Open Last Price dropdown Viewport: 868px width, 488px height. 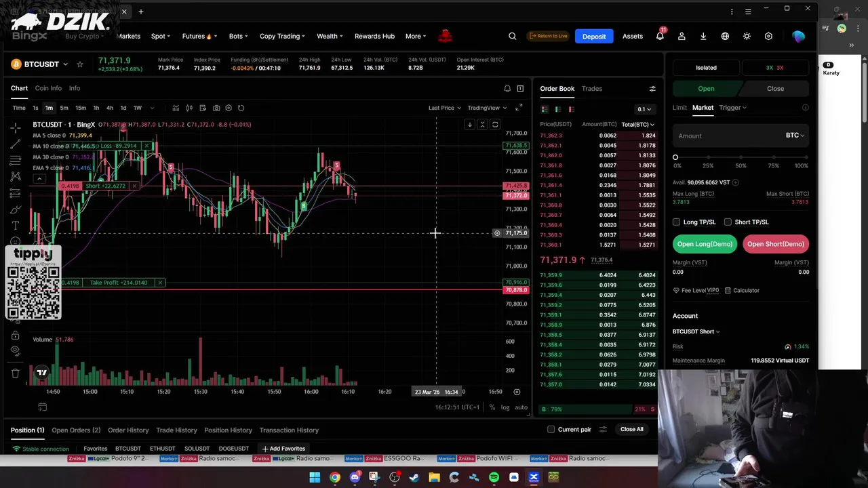click(444, 108)
